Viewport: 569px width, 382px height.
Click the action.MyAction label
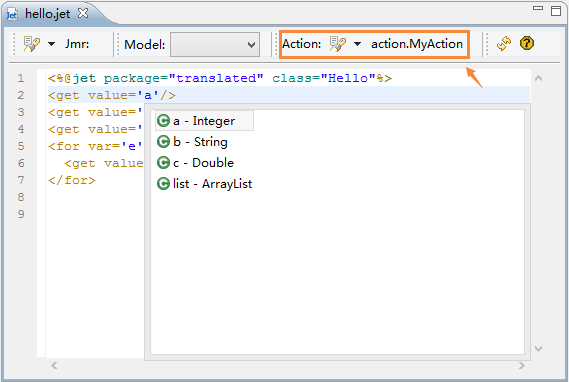click(417, 44)
